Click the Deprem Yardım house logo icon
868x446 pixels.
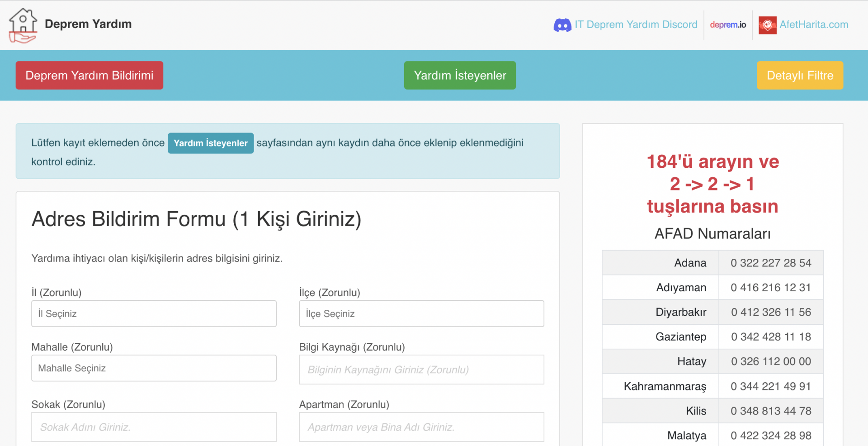pos(23,25)
